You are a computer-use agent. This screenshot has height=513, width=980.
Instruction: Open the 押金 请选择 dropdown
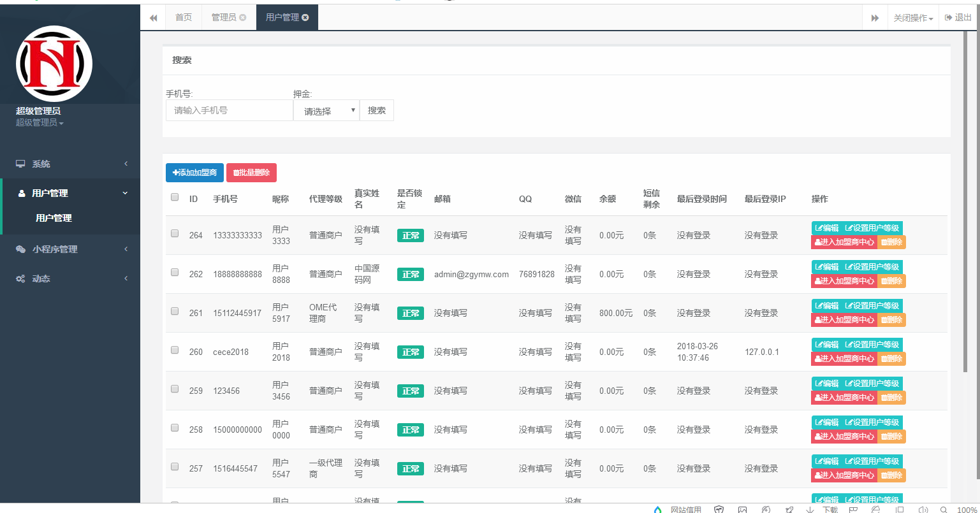pyautogui.click(x=326, y=110)
